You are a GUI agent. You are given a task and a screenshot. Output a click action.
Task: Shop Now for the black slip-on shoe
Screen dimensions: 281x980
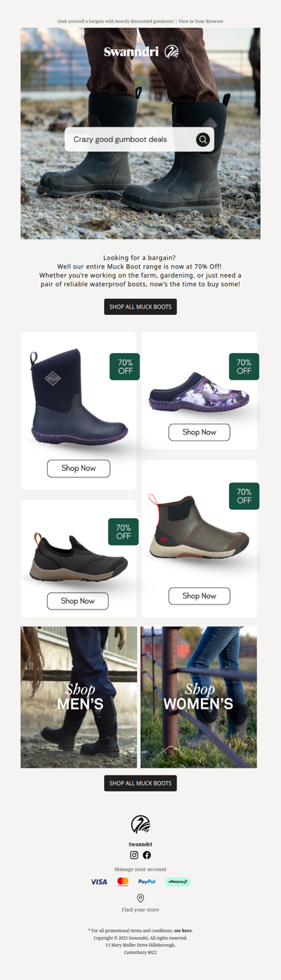pyautogui.click(x=78, y=601)
